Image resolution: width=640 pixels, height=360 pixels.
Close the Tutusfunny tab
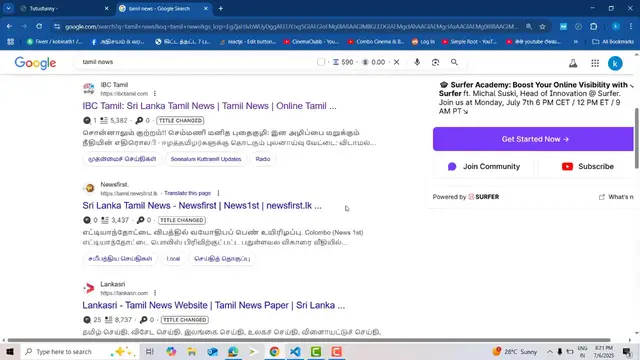(107, 8)
